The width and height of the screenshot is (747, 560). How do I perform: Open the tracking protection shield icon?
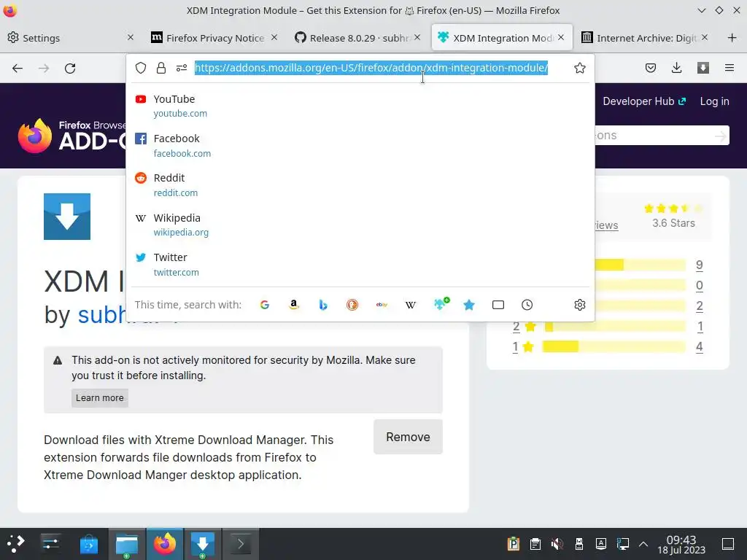[x=141, y=68]
